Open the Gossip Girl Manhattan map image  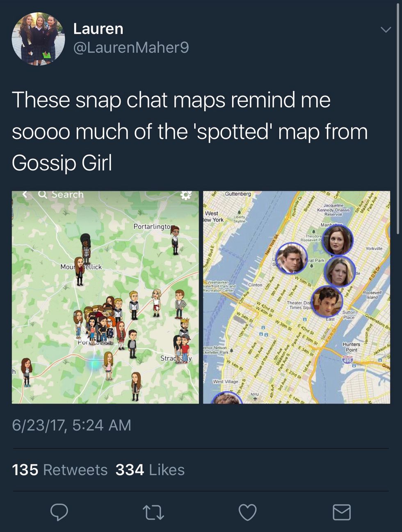[297, 297]
